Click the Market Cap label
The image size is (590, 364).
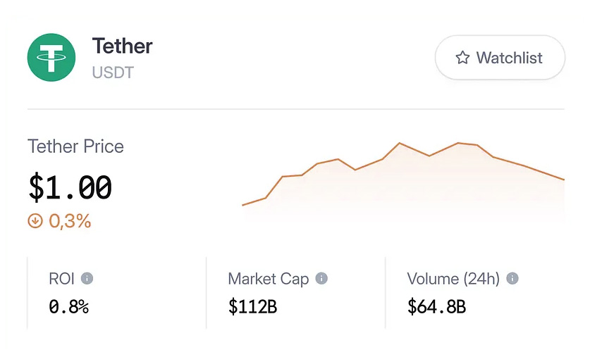click(x=268, y=279)
